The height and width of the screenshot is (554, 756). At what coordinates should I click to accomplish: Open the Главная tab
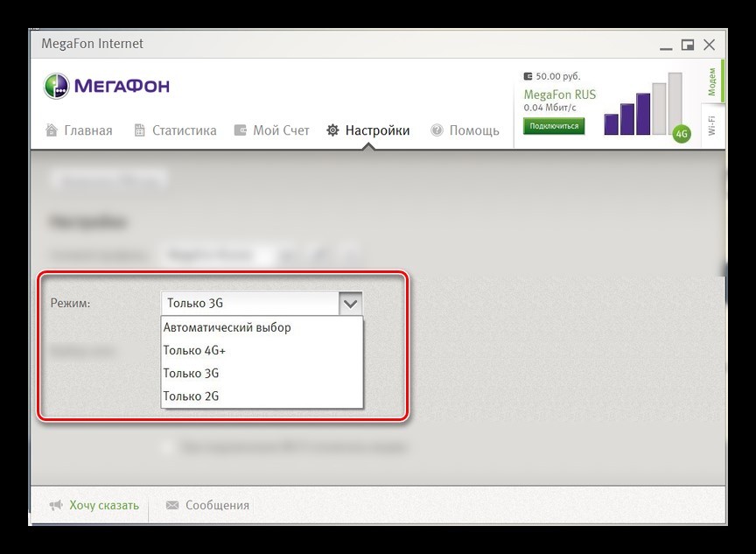[79, 130]
